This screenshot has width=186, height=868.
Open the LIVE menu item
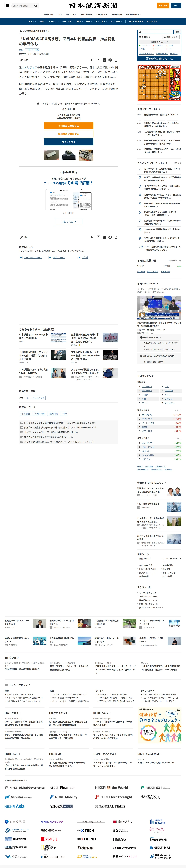click(x=59, y=14)
